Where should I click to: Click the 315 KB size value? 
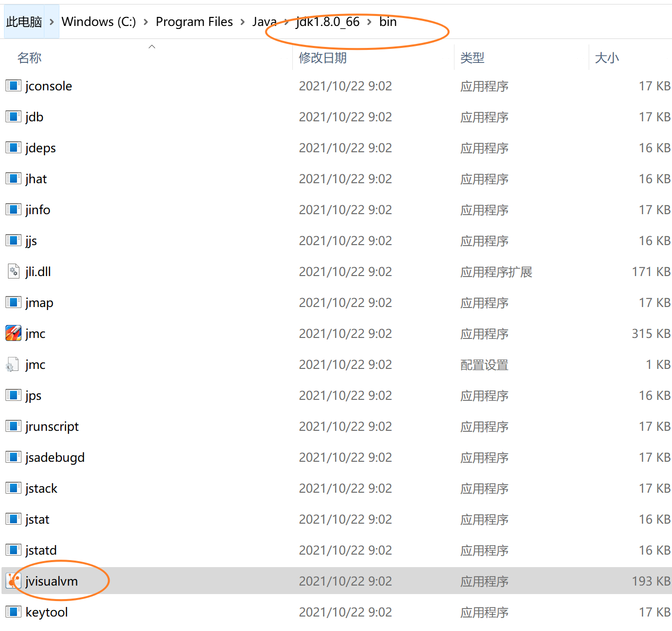coord(651,333)
